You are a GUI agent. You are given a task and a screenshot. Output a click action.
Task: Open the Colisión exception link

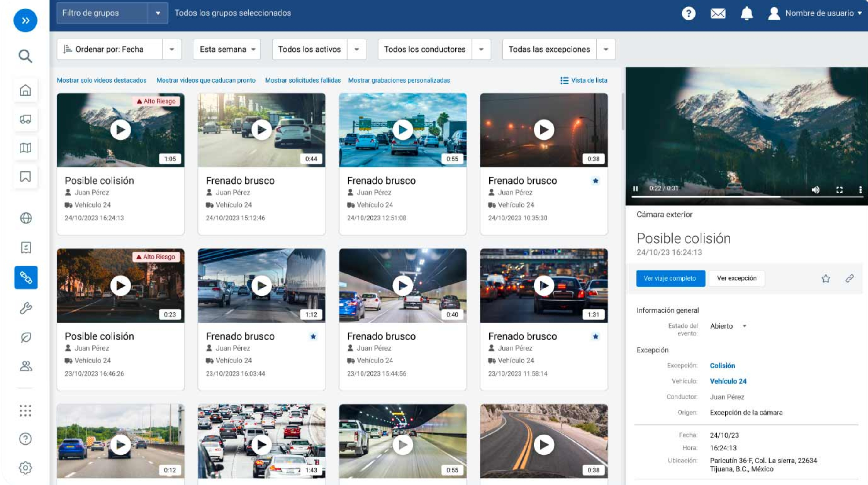pos(723,366)
